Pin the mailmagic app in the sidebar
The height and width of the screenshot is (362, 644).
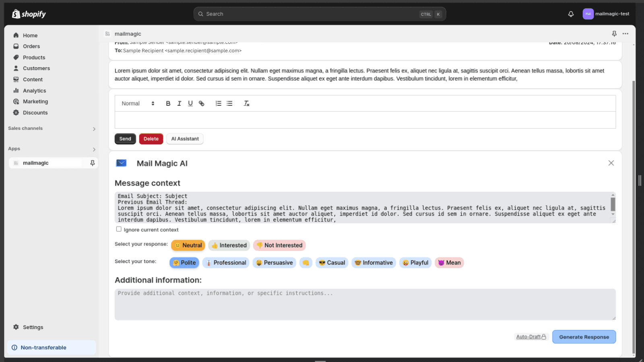[92, 163]
